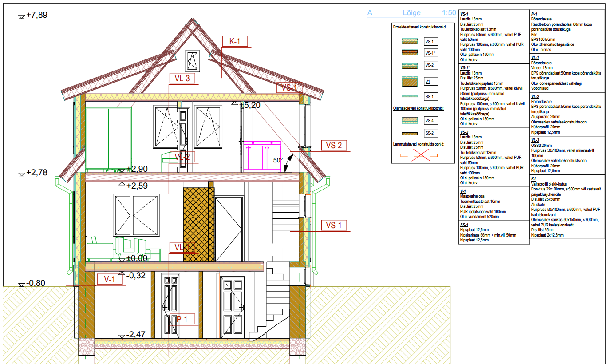Click the 'Lõige 1:50' drawing title
The height and width of the screenshot is (364, 608).
[x=411, y=13]
